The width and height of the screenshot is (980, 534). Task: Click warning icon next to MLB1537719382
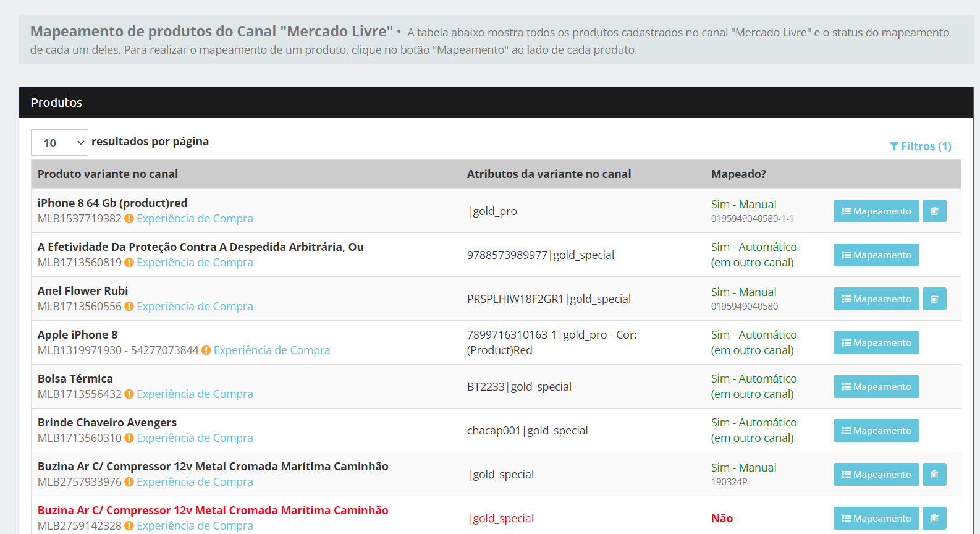[129, 219]
